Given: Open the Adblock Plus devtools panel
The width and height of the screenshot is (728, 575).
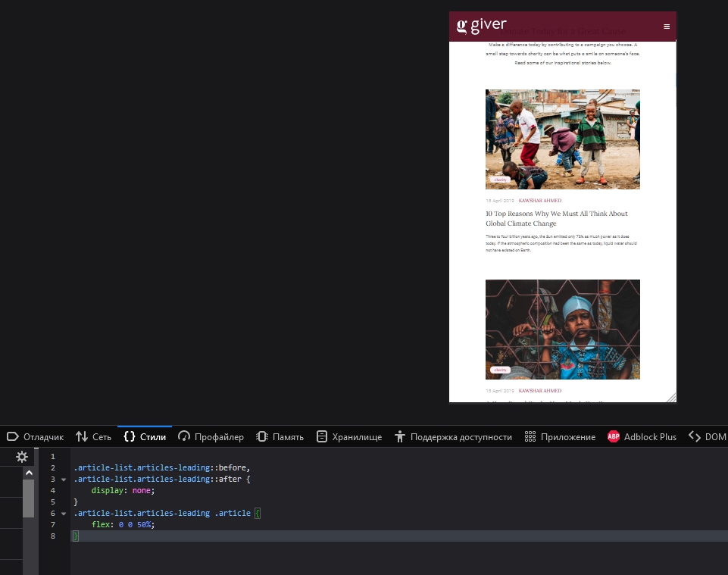Looking at the screenshot, I should click(642, 437).
